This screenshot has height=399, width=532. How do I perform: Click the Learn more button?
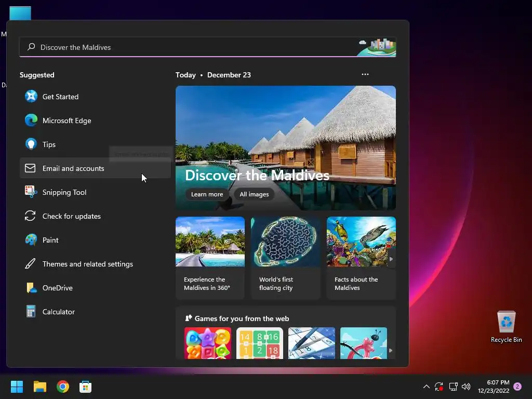(207, 194)
